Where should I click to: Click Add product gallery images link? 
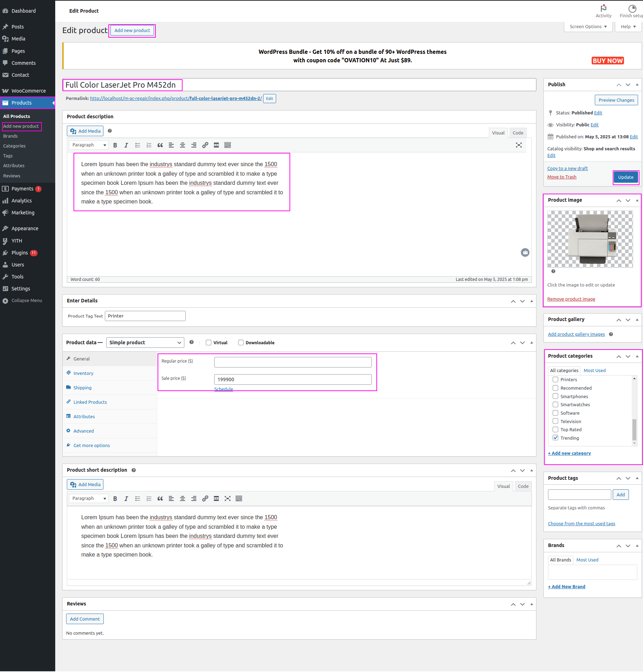[x=576, y=334]
